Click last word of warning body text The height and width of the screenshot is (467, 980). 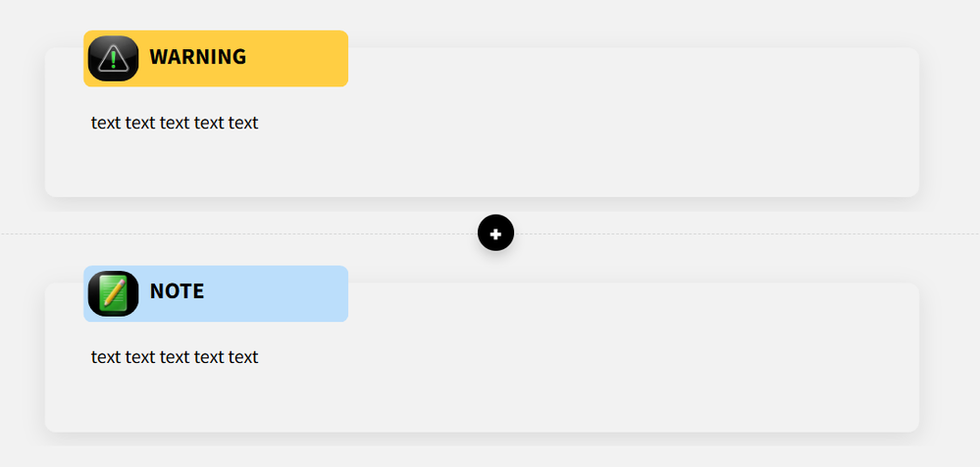(243, 123)
